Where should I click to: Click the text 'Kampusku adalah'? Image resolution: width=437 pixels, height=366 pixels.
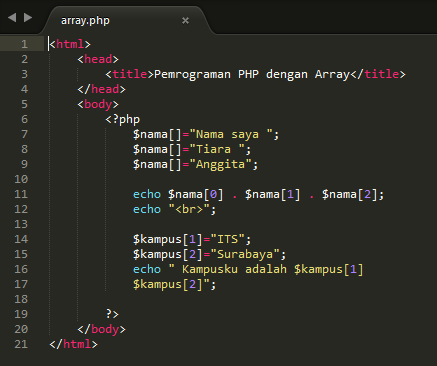(234, 269)
